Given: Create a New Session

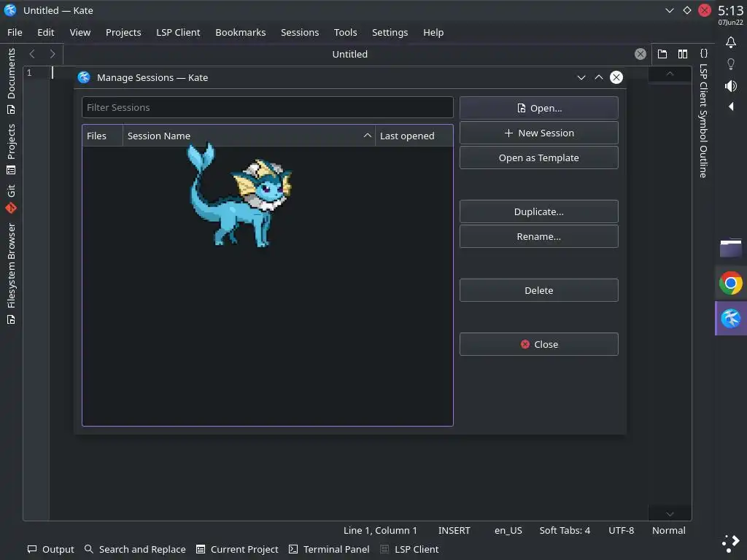Looking at the screenshot, I should click(539, 133).
